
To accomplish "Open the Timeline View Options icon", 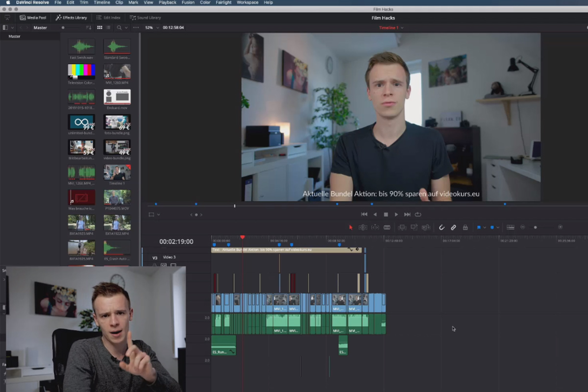I will coord(511,227).
